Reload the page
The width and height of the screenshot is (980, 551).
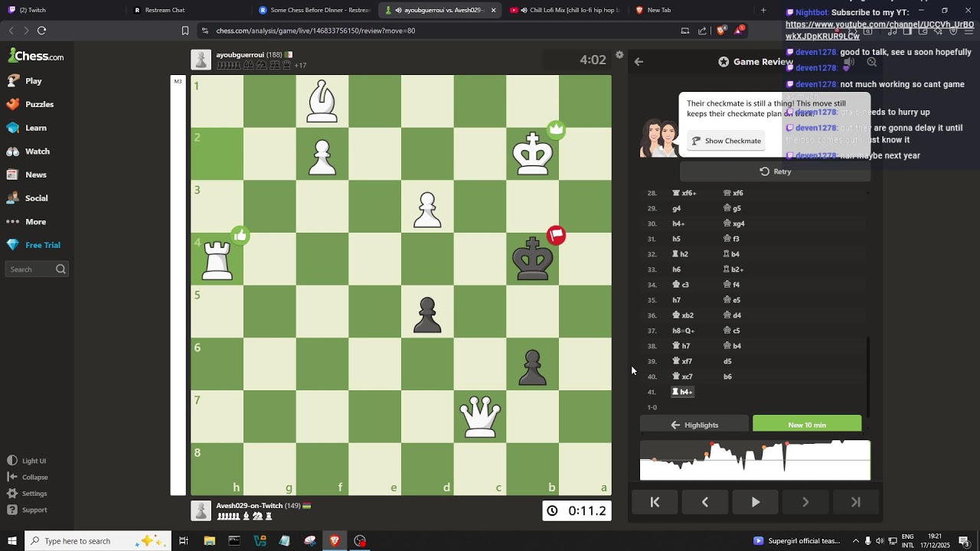(x=41, y=31)
